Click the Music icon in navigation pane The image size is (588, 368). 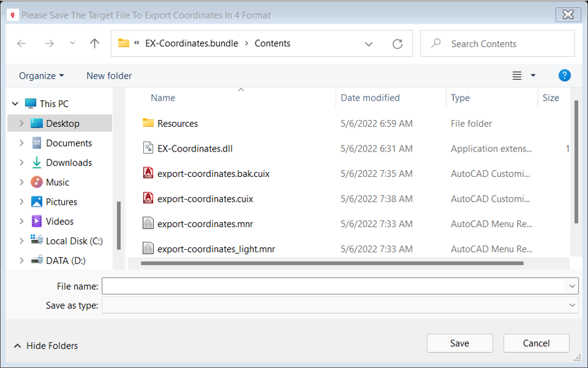point(36,182)
